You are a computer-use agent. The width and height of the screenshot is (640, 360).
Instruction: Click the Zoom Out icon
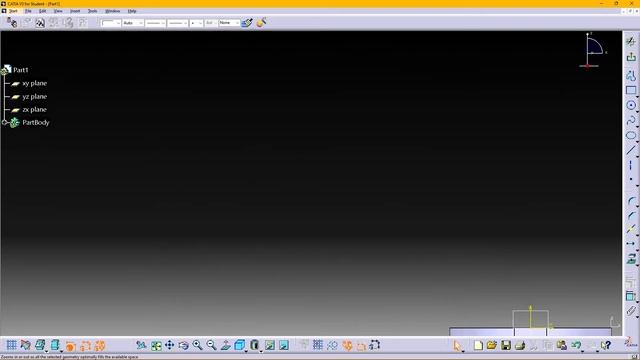211,345
